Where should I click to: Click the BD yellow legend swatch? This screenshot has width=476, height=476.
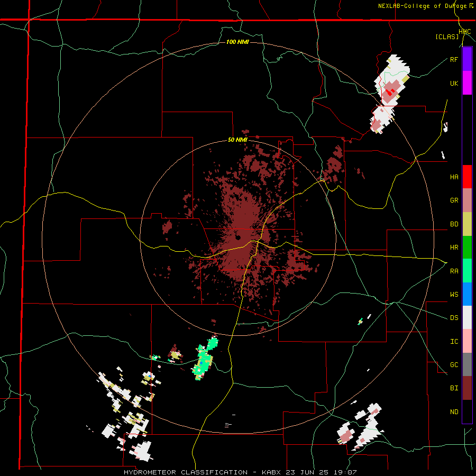[x=467, y=224]
